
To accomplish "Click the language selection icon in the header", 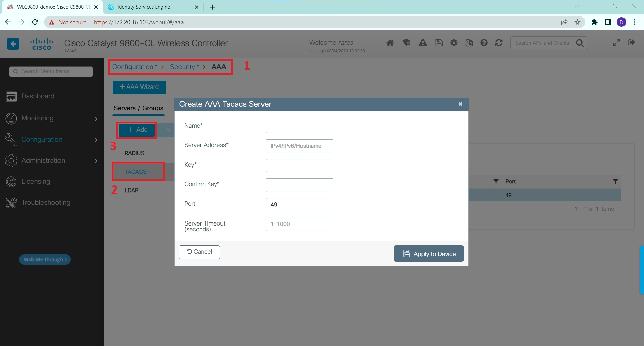I will tap(469, 43).
